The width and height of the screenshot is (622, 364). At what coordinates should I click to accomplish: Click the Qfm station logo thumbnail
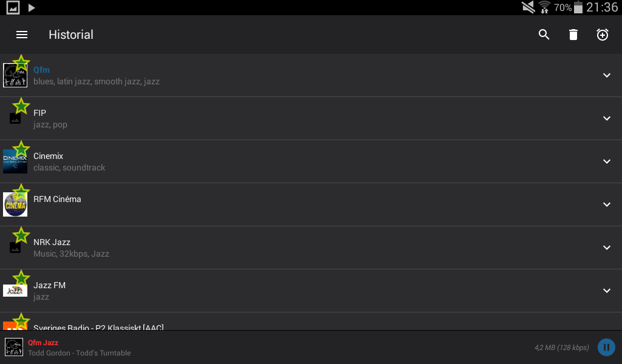15,75
